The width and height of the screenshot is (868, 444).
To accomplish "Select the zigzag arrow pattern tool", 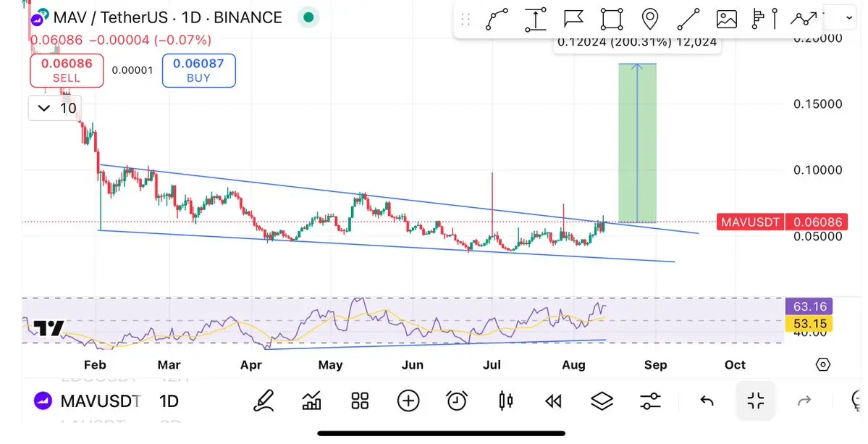I will [x=804, y=20].
